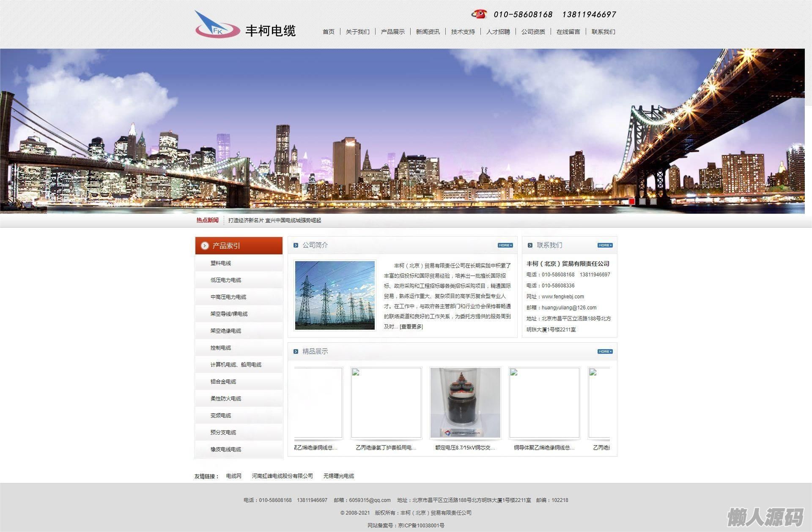812x532 pixels.
Task: Click the blue arrow icon beside 公司简介
Action: pos(296,245)
